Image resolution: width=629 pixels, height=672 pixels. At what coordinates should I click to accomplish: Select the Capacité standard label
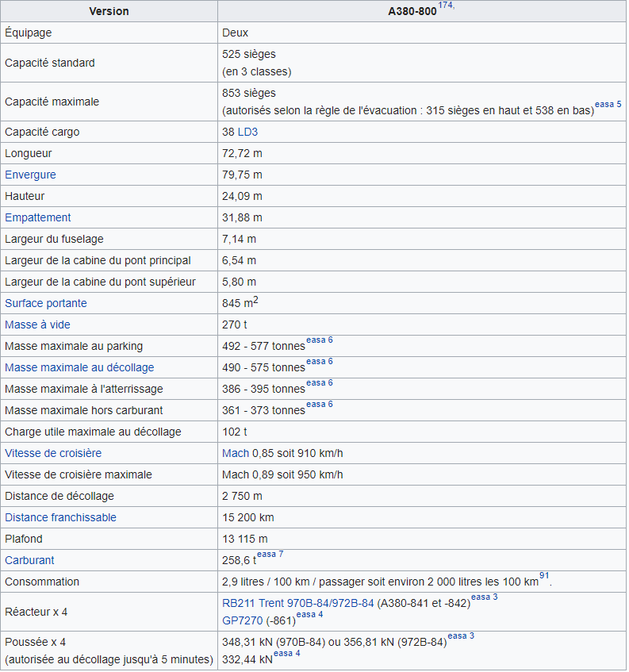(50, 63)
